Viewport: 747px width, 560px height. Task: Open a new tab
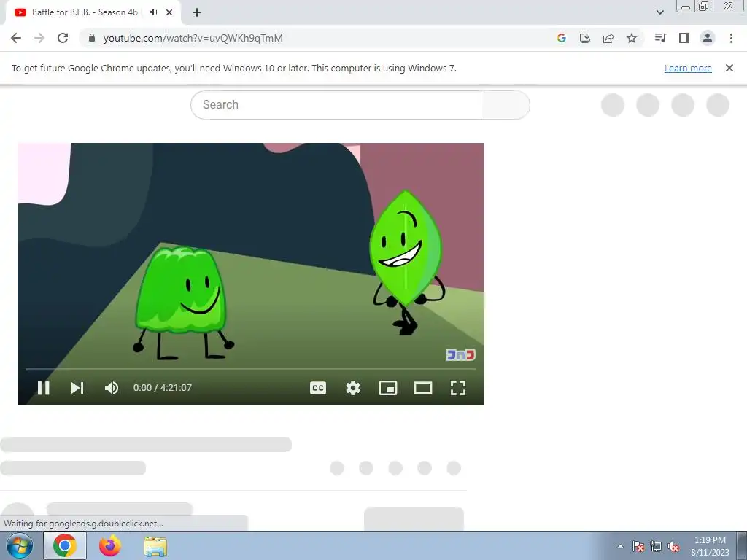[x=197, y=12]
